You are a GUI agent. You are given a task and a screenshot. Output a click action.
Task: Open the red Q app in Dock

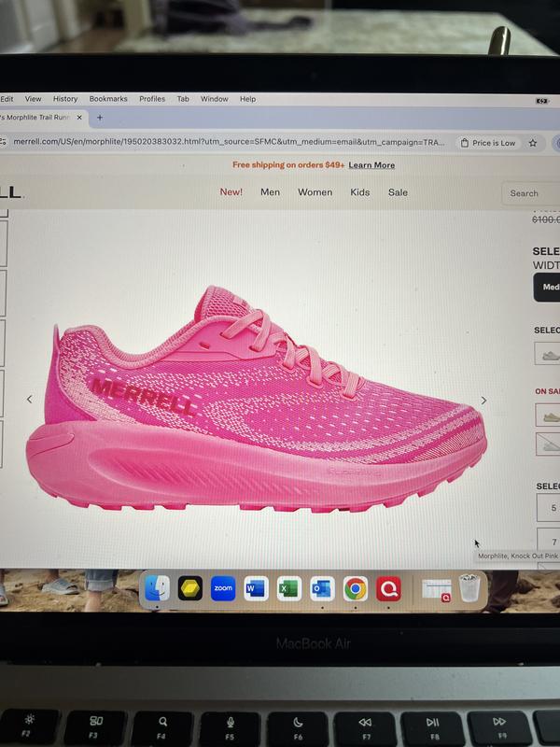388,588
